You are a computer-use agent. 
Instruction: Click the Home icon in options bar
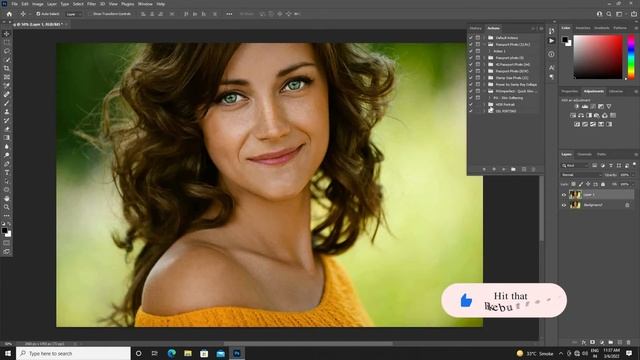point(9,14)
